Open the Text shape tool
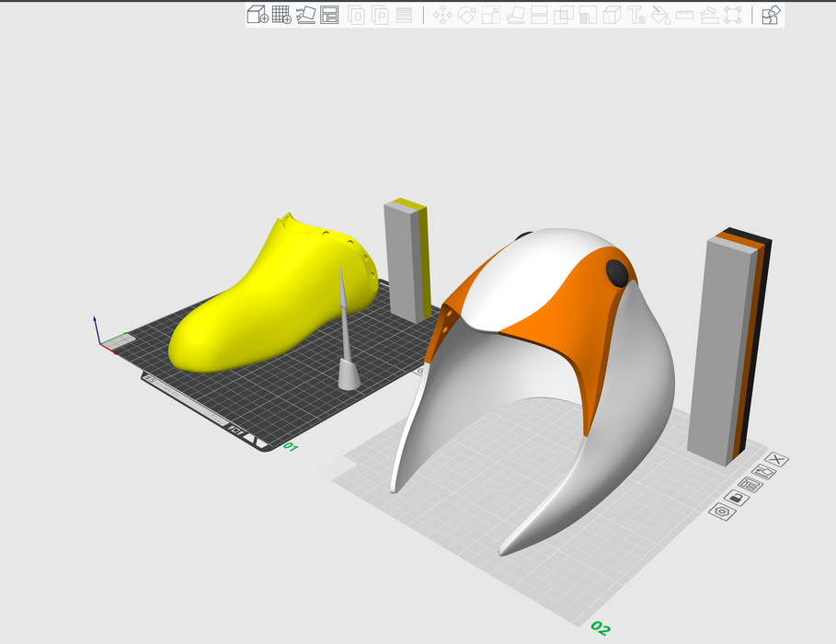Viewport: 836px width, 644px height. point(636,15)
